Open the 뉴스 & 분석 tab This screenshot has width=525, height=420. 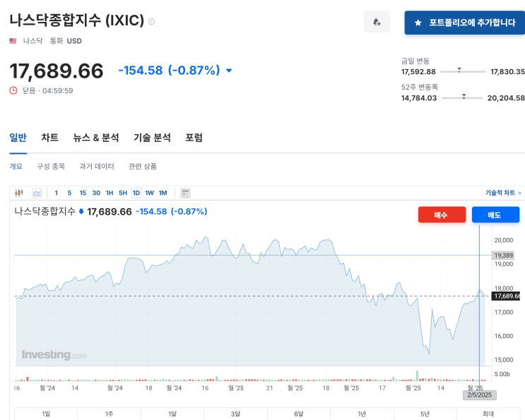(96, 138)
